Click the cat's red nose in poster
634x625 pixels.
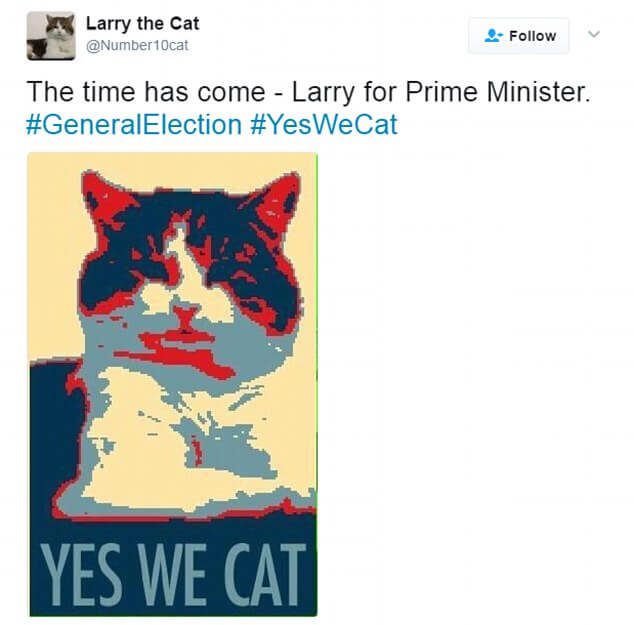click(186, 316)
